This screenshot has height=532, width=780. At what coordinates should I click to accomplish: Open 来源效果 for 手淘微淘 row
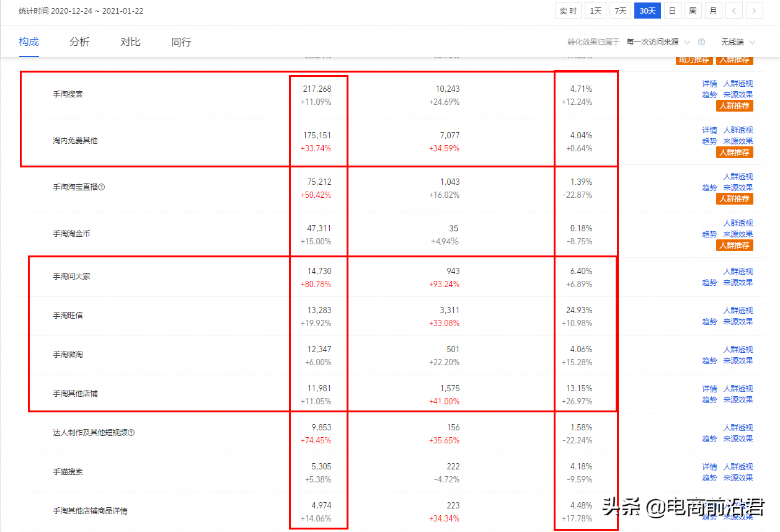pyautogui.click(x=738, y=361)
